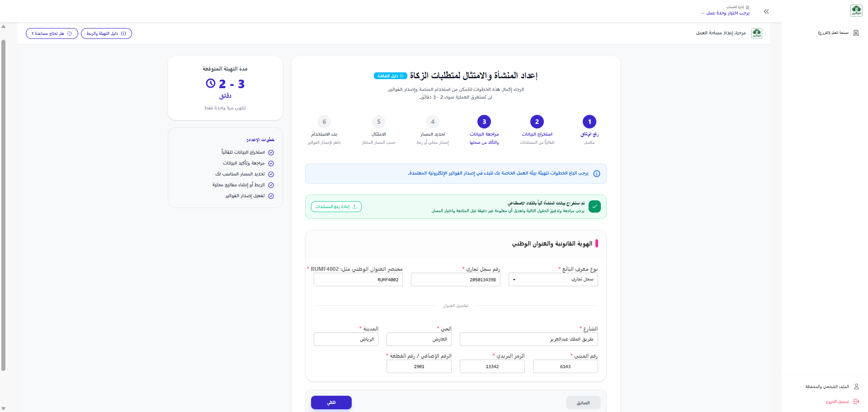The height and width of the screenshot is (412, 868).
Task: Click the info icon in the blue notice
Action: click(597, 174)
